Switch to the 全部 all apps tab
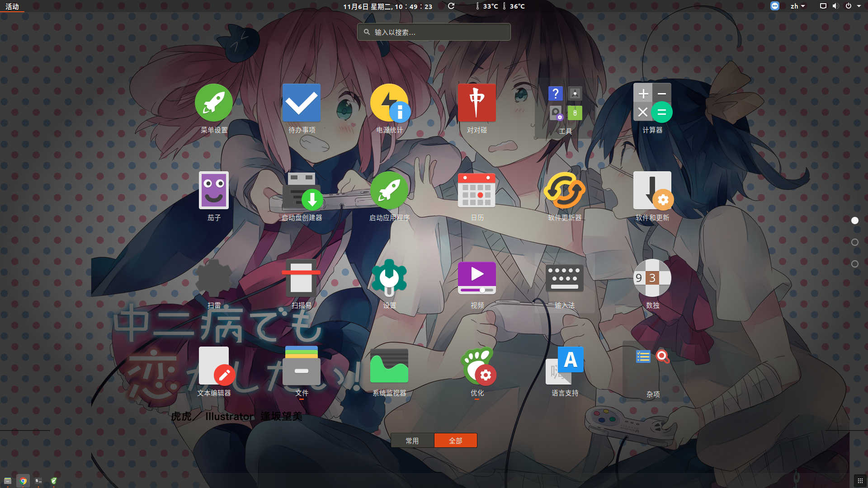Screen dimensions: 868x488 [455, 441]
